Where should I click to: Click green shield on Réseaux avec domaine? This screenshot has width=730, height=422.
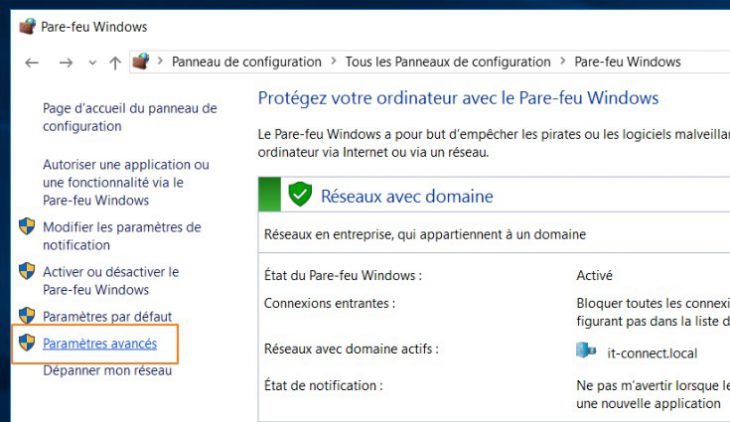(300, 195)
